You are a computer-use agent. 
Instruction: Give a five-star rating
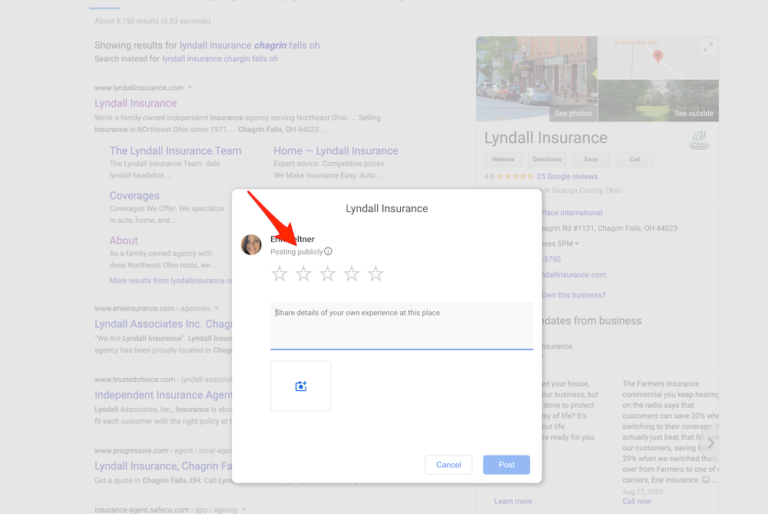(375, 274)
